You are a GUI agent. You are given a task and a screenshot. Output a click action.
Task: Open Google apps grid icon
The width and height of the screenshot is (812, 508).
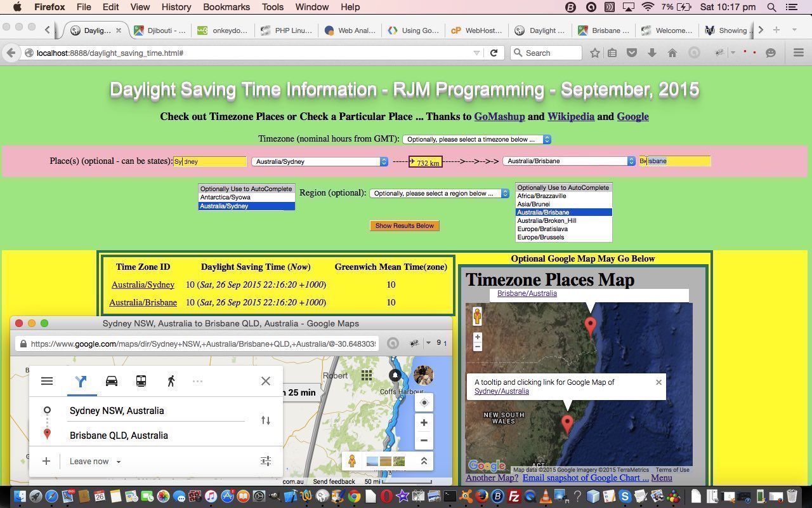[x=367, y=375]
